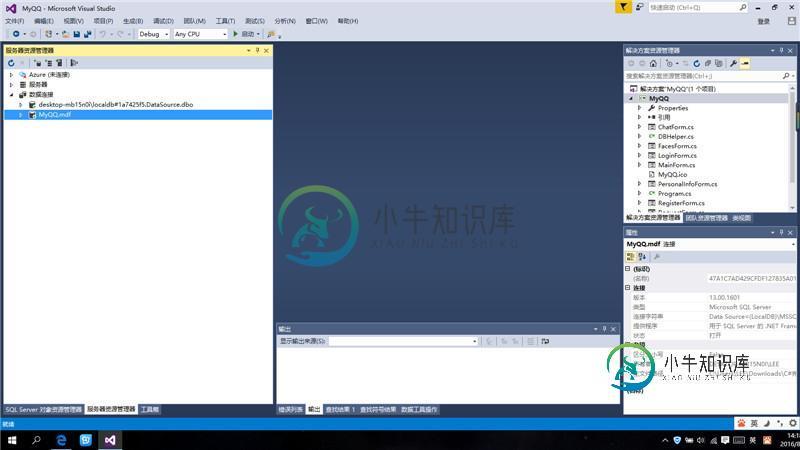Viewport: 800px width, 450px height.
Task: Toggle word wrap in Output panel toolbar
Action: (x=545, y=341)
